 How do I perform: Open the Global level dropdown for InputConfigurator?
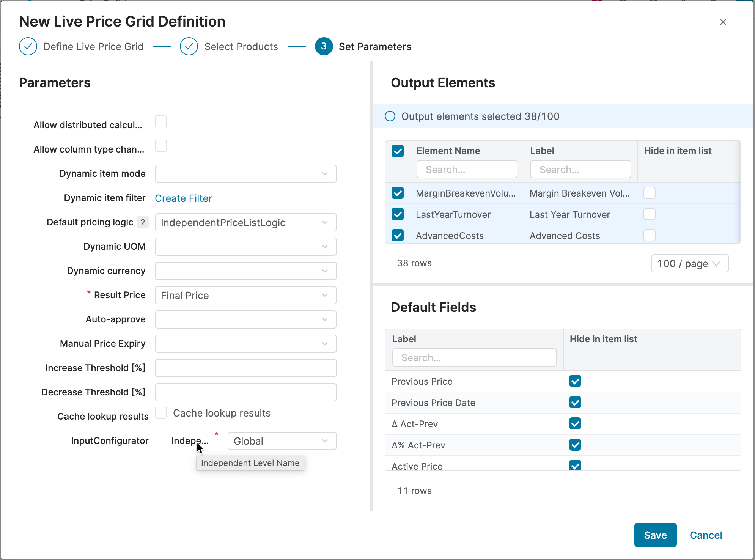(x=282, y=441)
